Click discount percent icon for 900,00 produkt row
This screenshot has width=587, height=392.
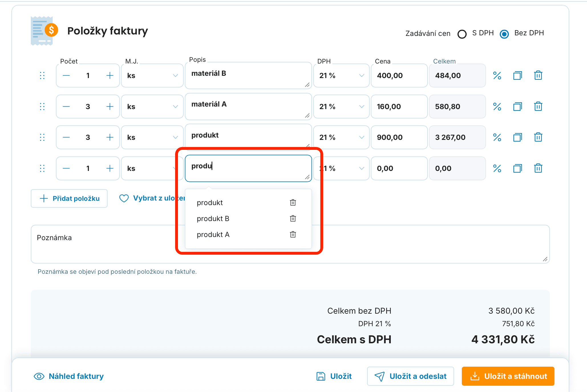[497, 137]
